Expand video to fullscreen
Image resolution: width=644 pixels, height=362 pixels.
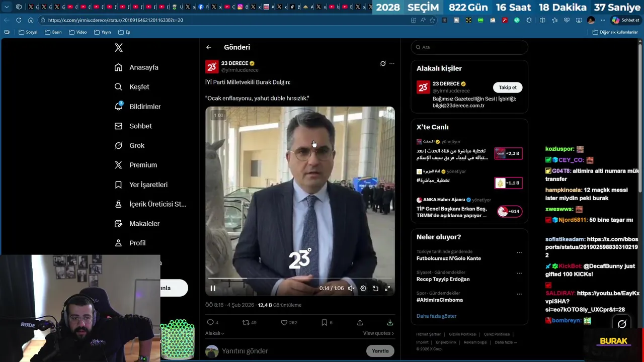tap(387, 288)
